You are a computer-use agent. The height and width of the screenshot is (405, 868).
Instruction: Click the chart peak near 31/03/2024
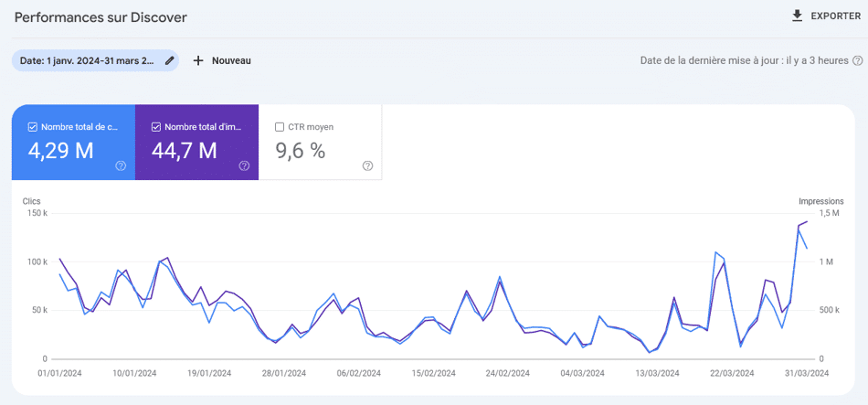click(x=806, y=222)
